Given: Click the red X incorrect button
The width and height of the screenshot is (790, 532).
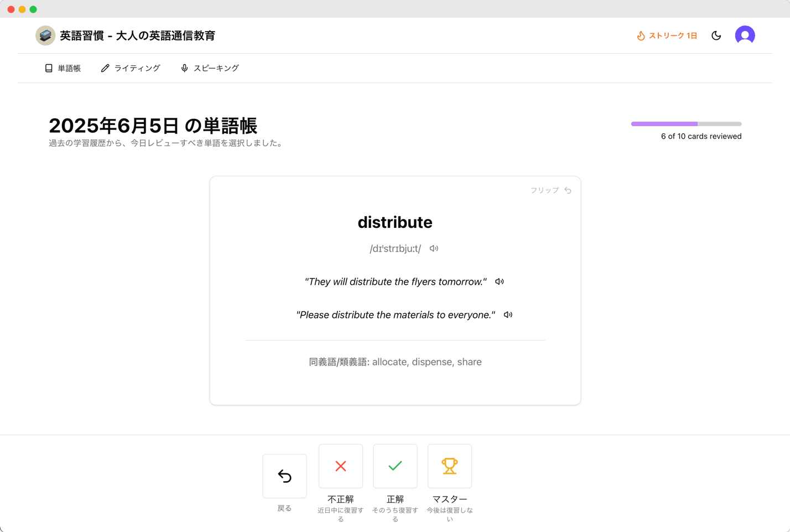Looking at the screenshot, I should 341,466.
